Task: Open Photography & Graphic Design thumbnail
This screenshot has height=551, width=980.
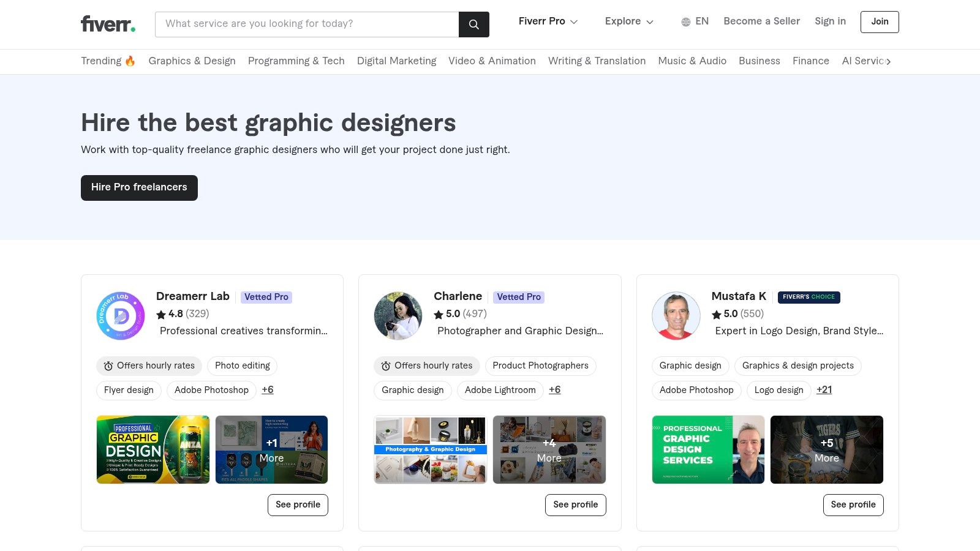Action: tap(431, 450)
